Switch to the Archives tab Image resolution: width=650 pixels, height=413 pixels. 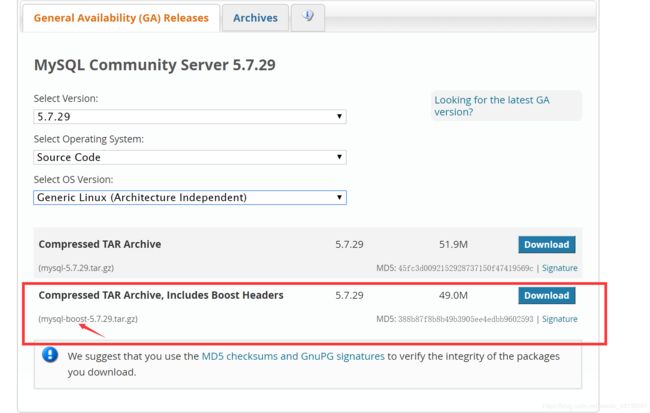tap(255, 18)
